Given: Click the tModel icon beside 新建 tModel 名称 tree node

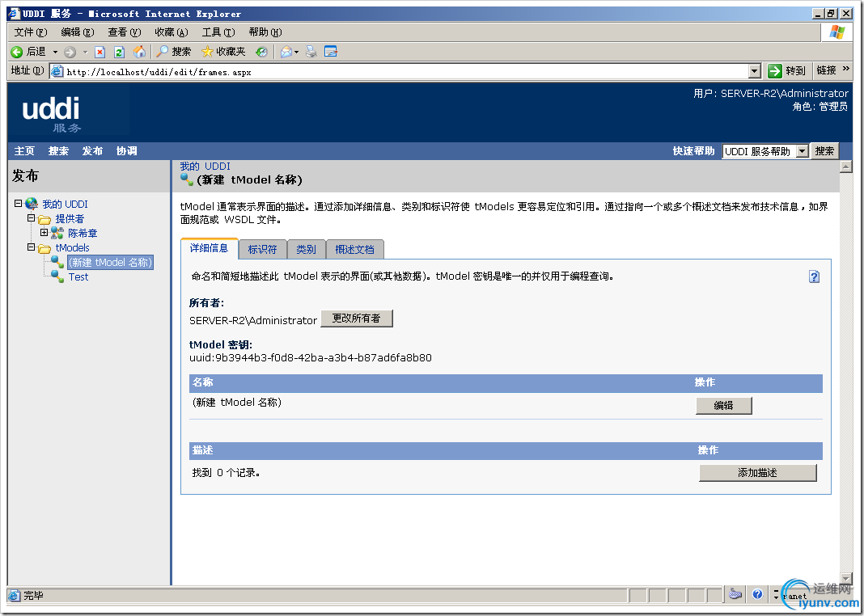Looking at the screenshot, I should [x=57, y=262].
